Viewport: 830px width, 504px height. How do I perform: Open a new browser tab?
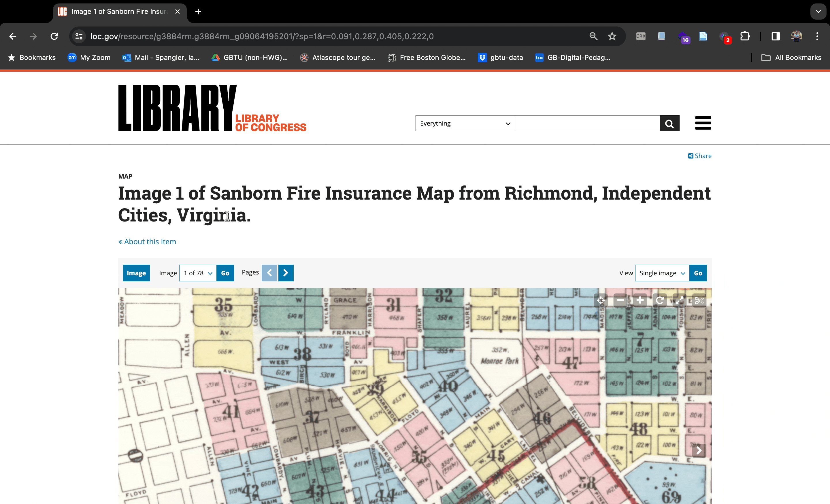tap(198, 12)
